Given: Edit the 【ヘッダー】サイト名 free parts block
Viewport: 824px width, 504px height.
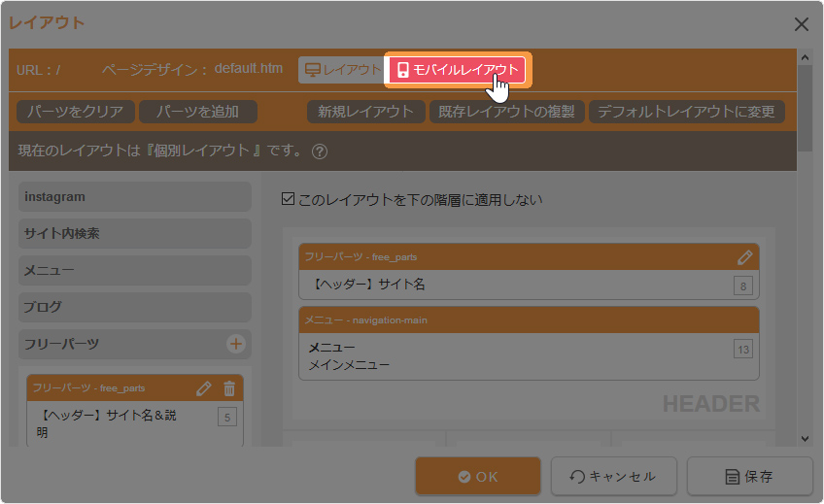Looking at the screenshot, I should pyautogui.click(x=744, y=257).
